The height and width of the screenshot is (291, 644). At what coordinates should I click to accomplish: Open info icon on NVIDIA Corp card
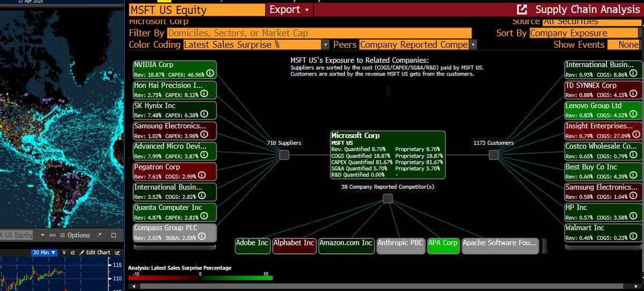pyautogui.click(x=210, y=73)
